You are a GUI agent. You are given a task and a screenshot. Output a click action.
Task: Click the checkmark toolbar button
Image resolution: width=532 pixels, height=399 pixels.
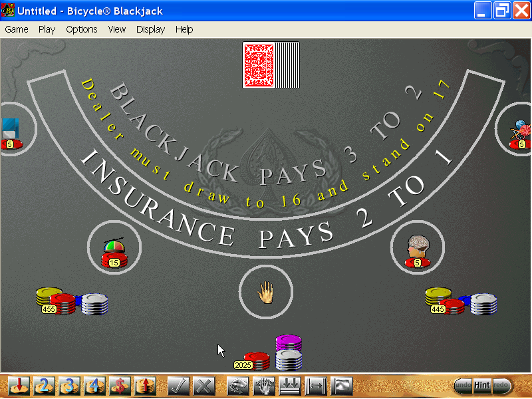178,386
